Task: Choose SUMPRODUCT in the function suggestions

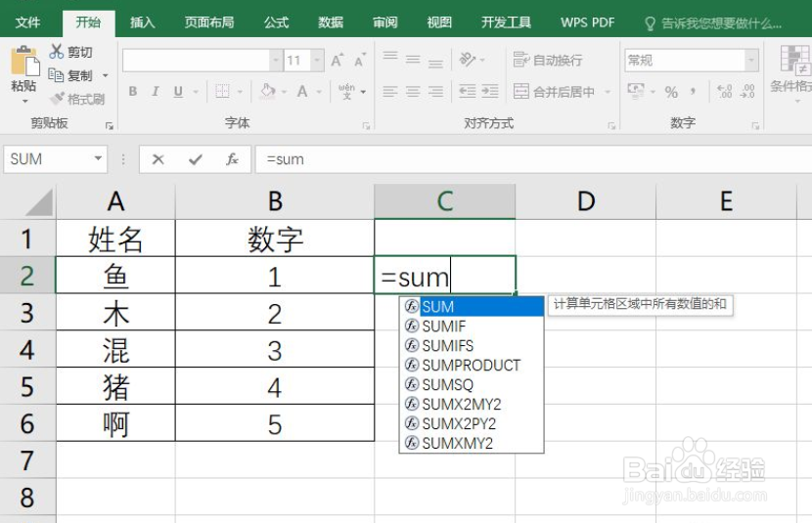Action: [471, 365]
